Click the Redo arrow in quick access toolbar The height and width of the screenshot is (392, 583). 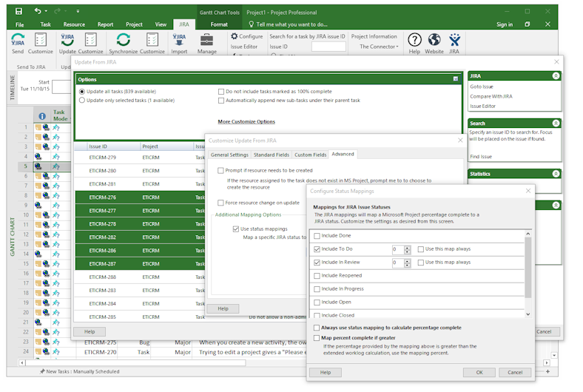[x=57, y=11]
